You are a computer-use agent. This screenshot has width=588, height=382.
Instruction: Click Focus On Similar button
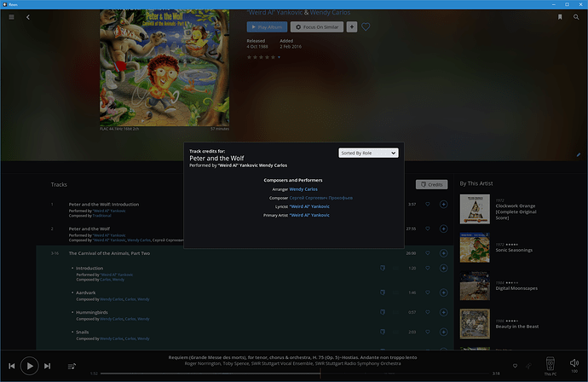pos(317,27)
